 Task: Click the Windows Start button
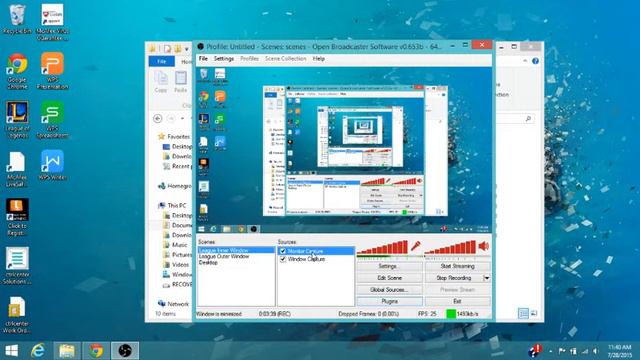[x=11, y=351]
